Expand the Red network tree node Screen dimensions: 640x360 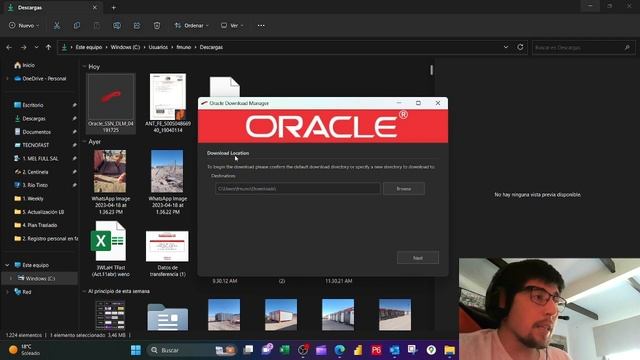point(7,292)
